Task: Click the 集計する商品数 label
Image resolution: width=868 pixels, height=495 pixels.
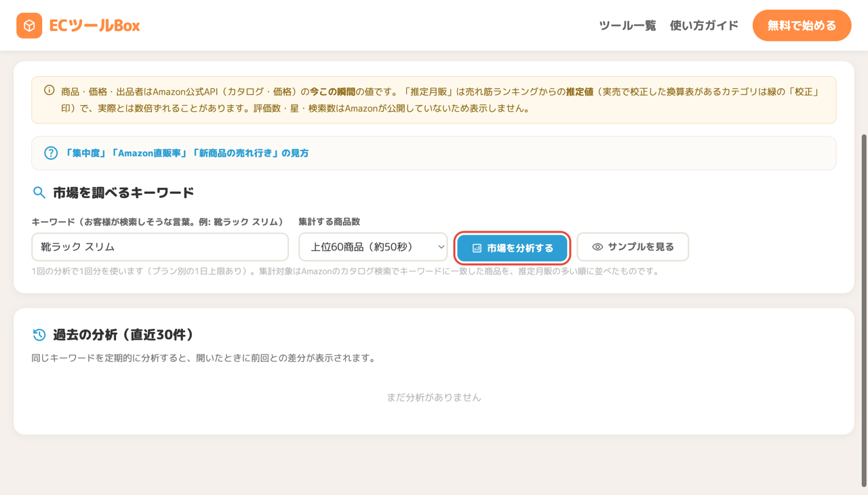Action: click(x=330, y=222)
